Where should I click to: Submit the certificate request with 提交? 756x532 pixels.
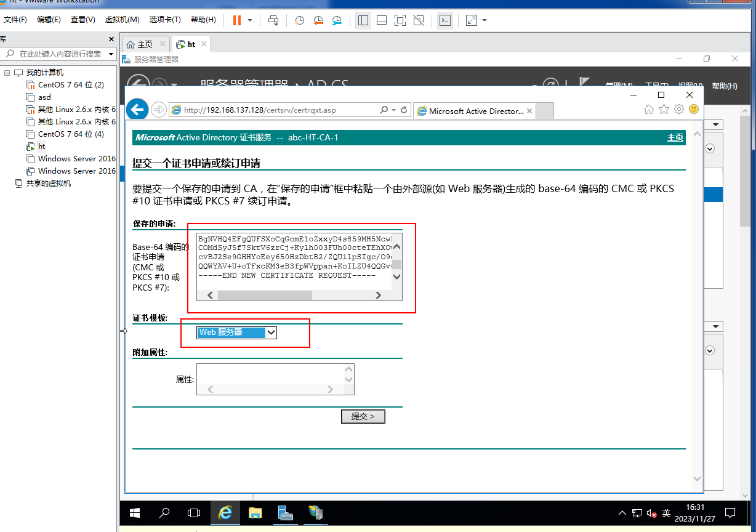tap(363, 417)
